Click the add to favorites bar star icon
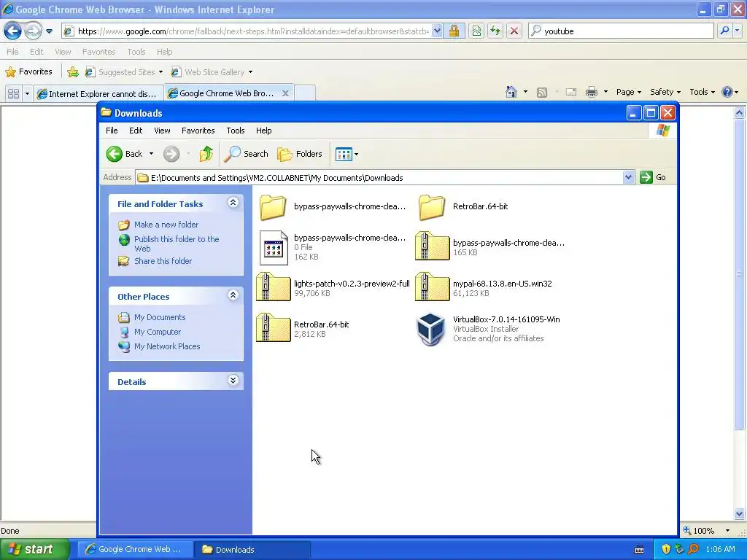The image size is (747, 560). [x=73, y=72]
